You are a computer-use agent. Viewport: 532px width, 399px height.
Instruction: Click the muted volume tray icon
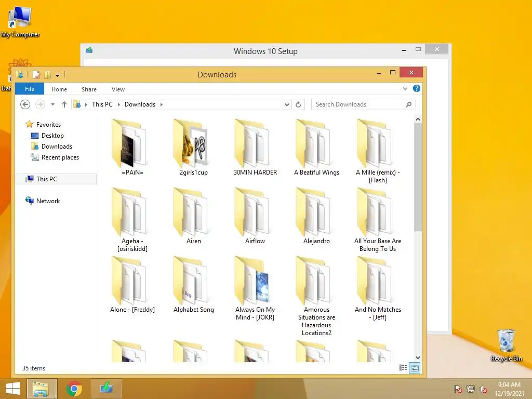click(x=483, y=389)
